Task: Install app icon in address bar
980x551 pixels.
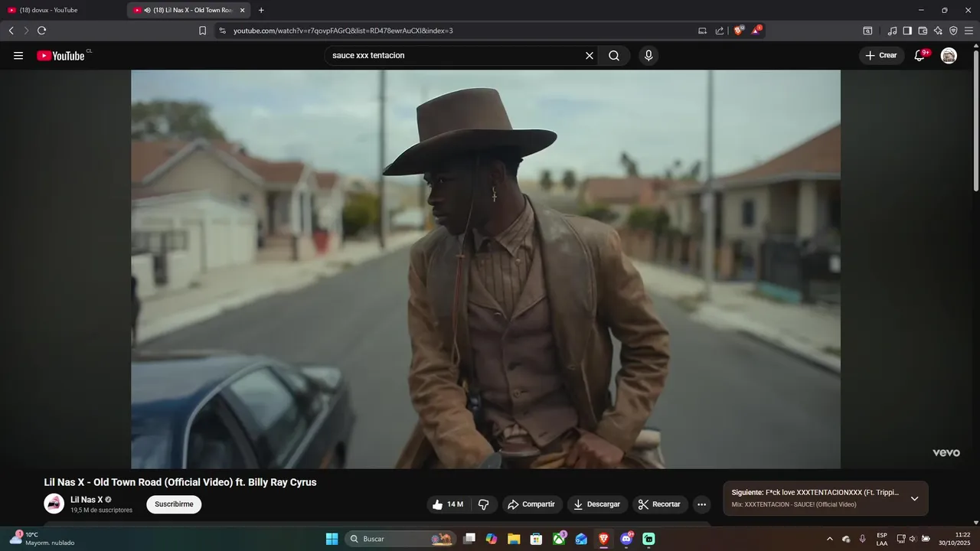Action: 702,31
